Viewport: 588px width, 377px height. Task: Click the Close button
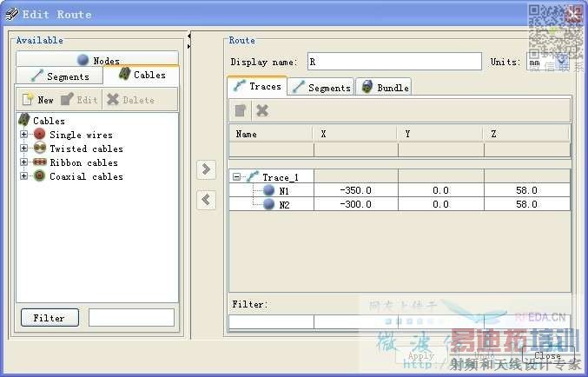click(548, 355)
